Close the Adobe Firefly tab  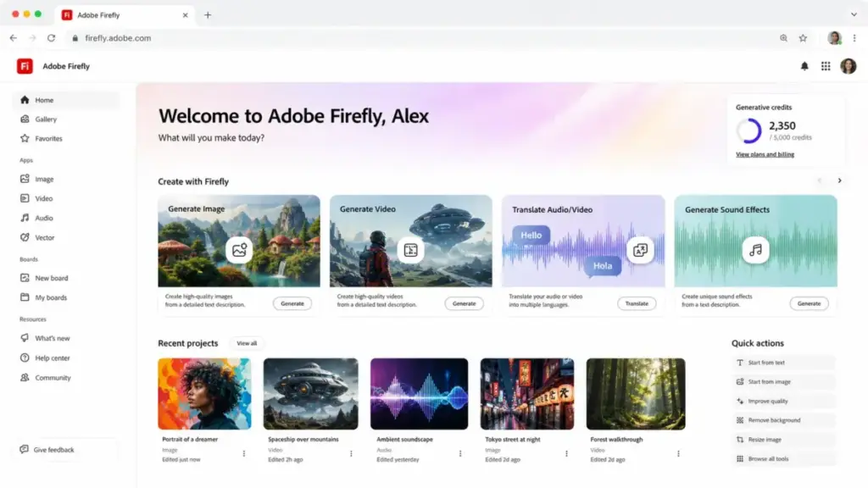point(185,15)
